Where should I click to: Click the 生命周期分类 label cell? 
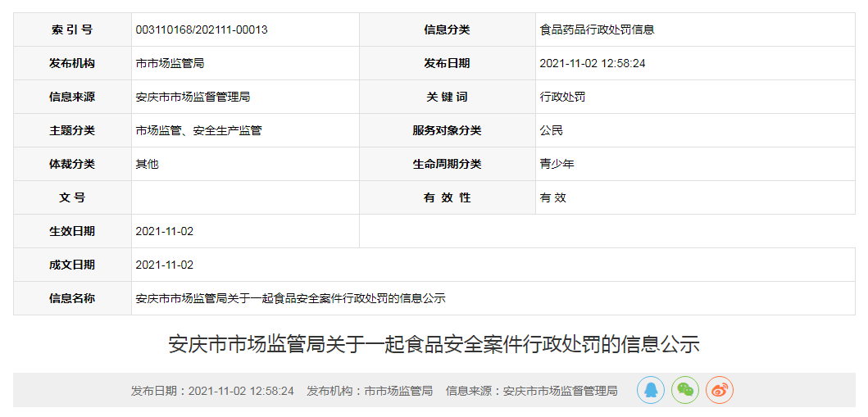(x=448, y=164)
